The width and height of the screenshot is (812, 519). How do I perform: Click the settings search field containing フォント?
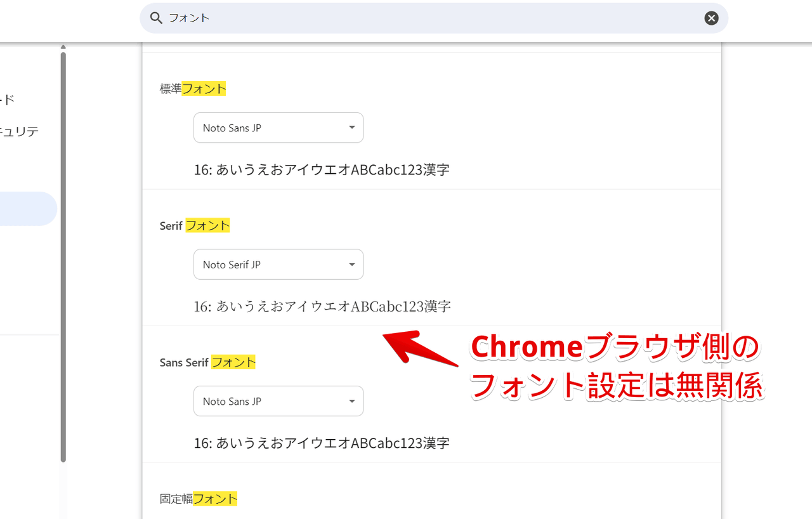[434, 18]
